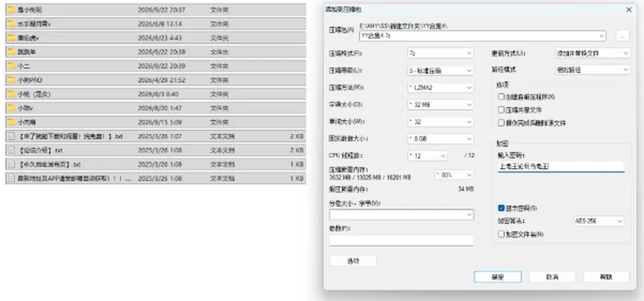Uncheck 显示密码 checkbox
Image resolution: width=644 pixels, height=301 pixels.
[500, 208]
